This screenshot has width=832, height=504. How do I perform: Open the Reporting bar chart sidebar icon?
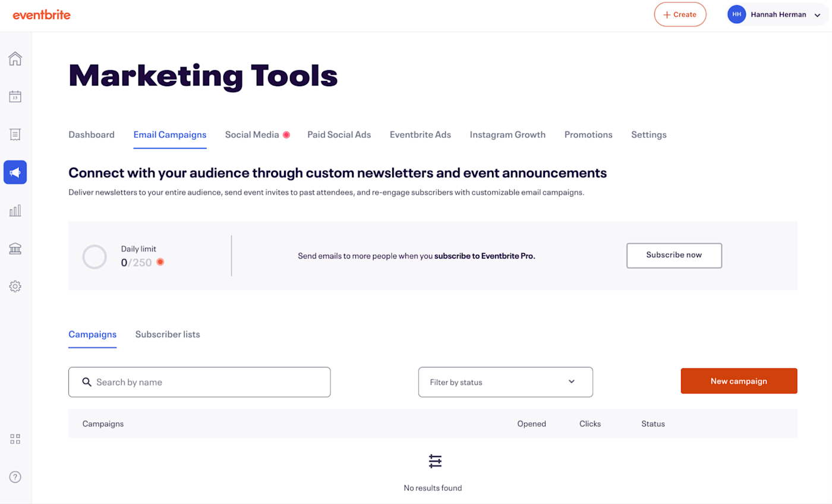point(15,210)
